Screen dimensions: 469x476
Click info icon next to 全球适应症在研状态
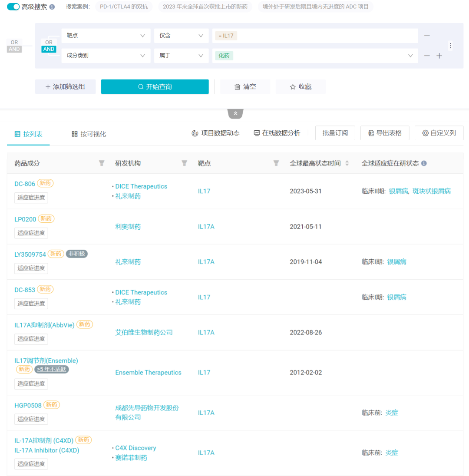424,163
